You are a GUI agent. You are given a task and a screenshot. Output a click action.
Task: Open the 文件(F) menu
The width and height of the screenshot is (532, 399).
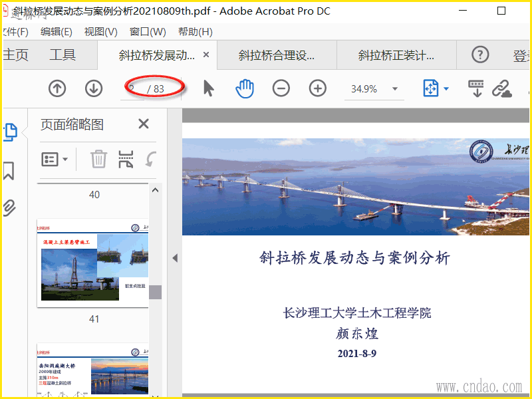coord(15,32)
